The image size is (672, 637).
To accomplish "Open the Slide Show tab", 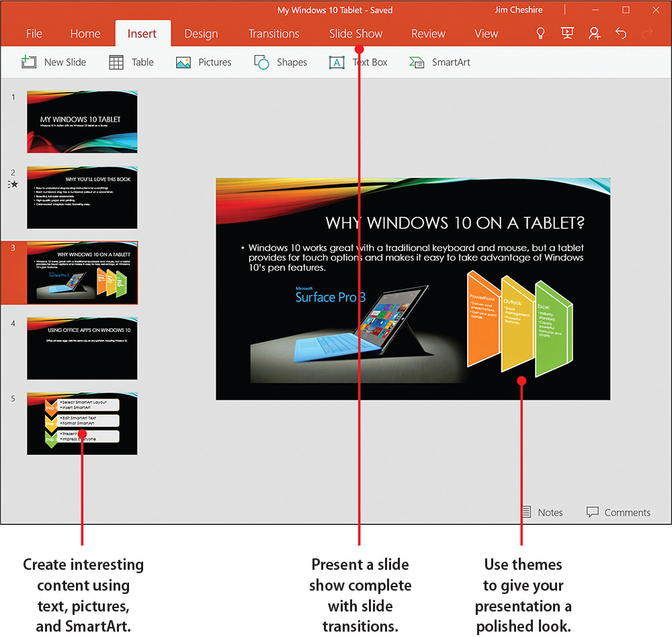I will coord(355,34).
